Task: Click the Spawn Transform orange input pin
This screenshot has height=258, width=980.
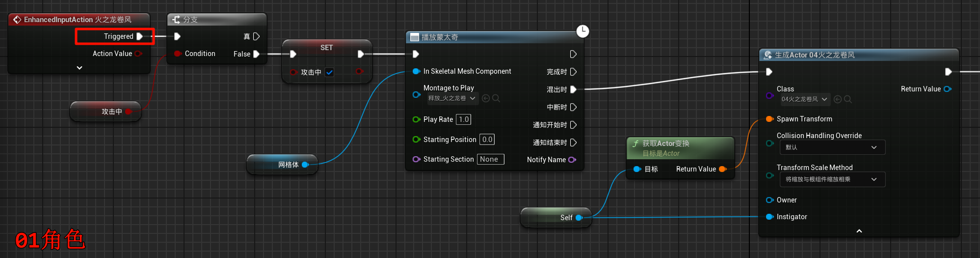Action: coord(769,119)
